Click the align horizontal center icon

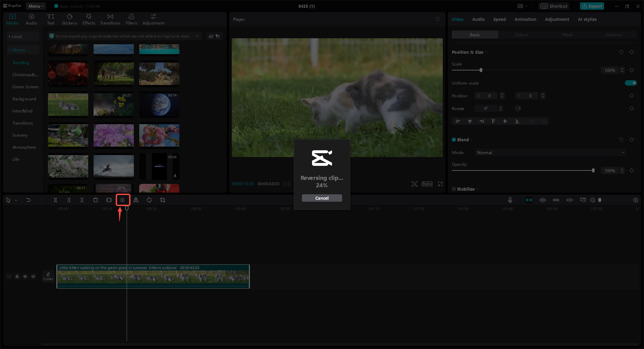tap(470, 121)
